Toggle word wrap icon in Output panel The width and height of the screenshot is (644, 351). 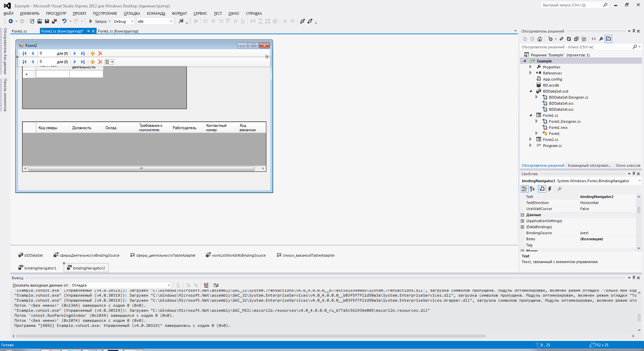[216, 285]
